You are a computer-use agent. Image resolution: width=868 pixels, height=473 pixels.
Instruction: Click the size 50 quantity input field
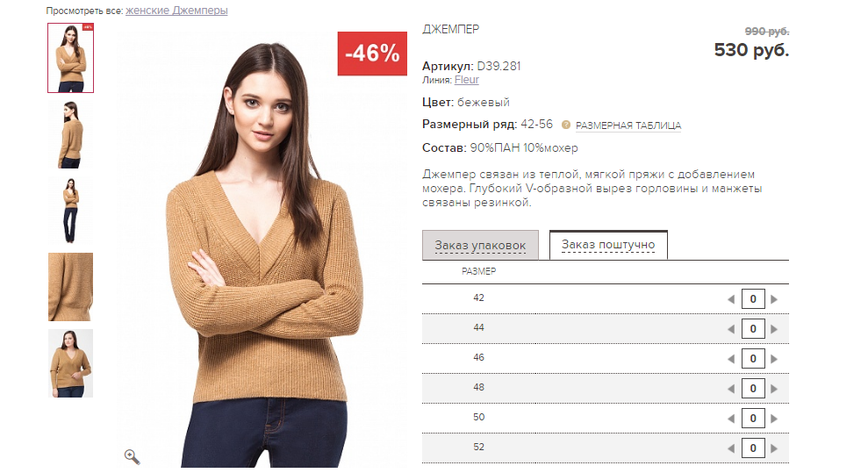[753, 419]
